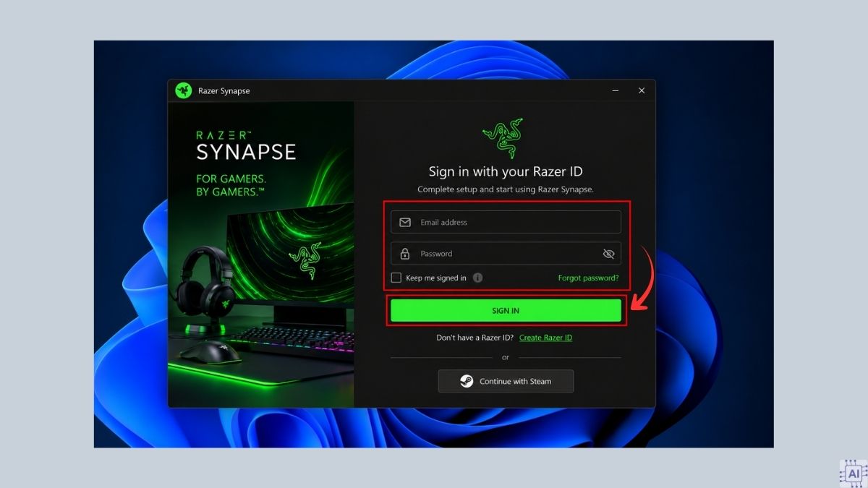The image size is (868, 488).
Task: Toggle password visibility eye icon
Action: (x=608, y=254)
